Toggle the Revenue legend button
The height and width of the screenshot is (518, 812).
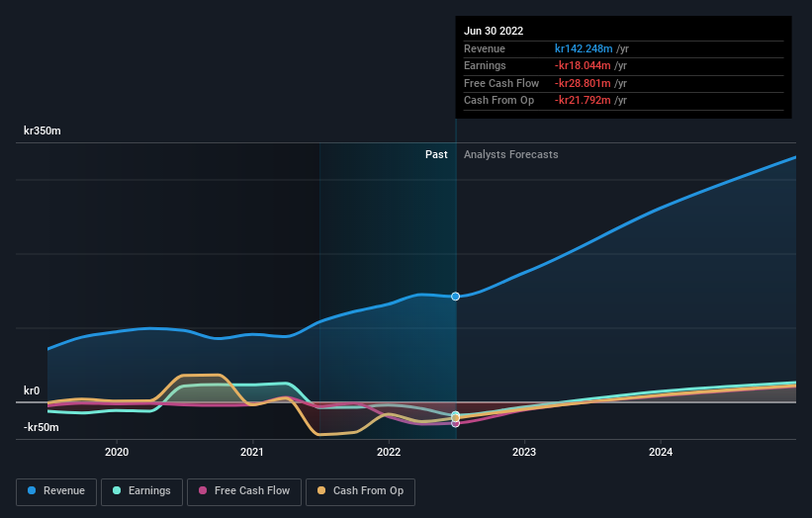click(x=56, y=491)
